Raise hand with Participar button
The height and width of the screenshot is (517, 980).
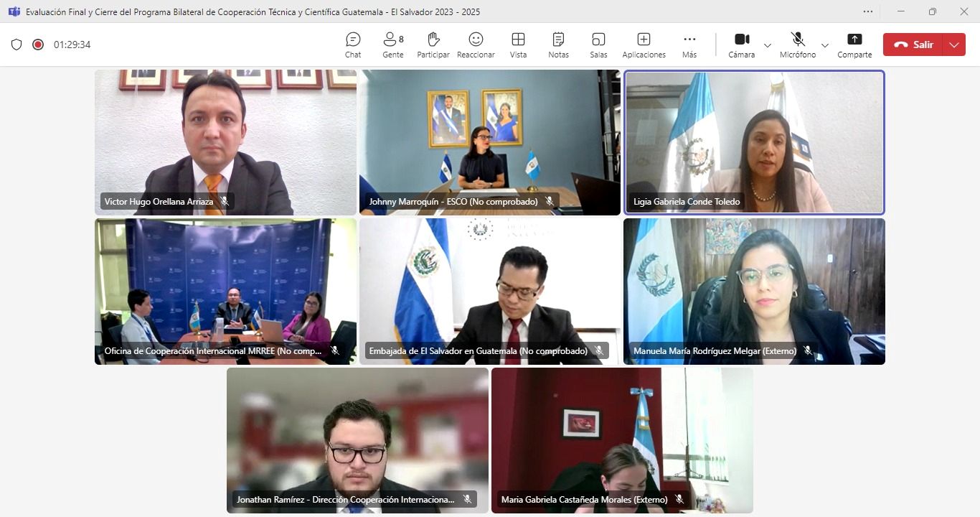click(x=433, y=45)
